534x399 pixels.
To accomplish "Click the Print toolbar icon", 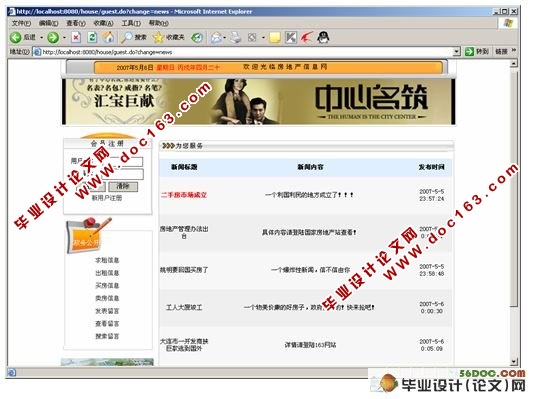I will (x=235, y=37).
